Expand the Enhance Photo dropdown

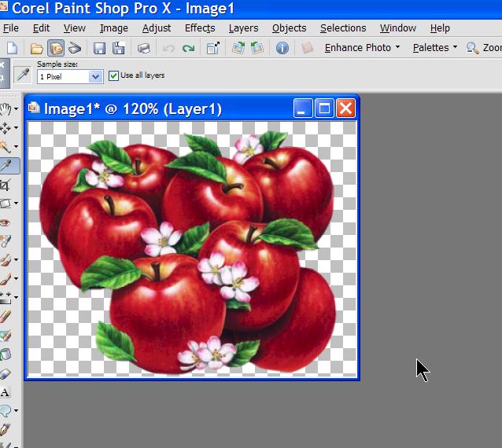click(x=362, y=48)
